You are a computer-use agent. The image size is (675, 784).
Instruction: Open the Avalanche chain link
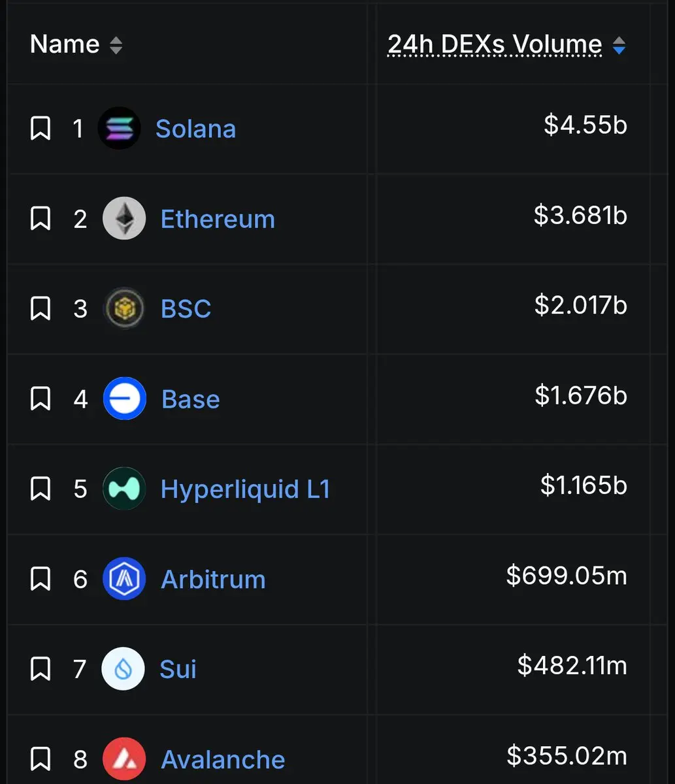point(223,760)
